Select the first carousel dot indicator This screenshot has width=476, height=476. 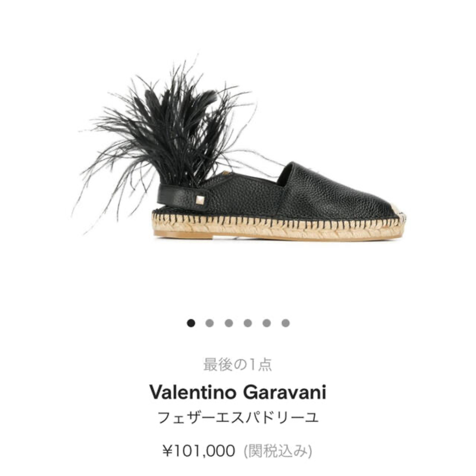tap(191, 323)
